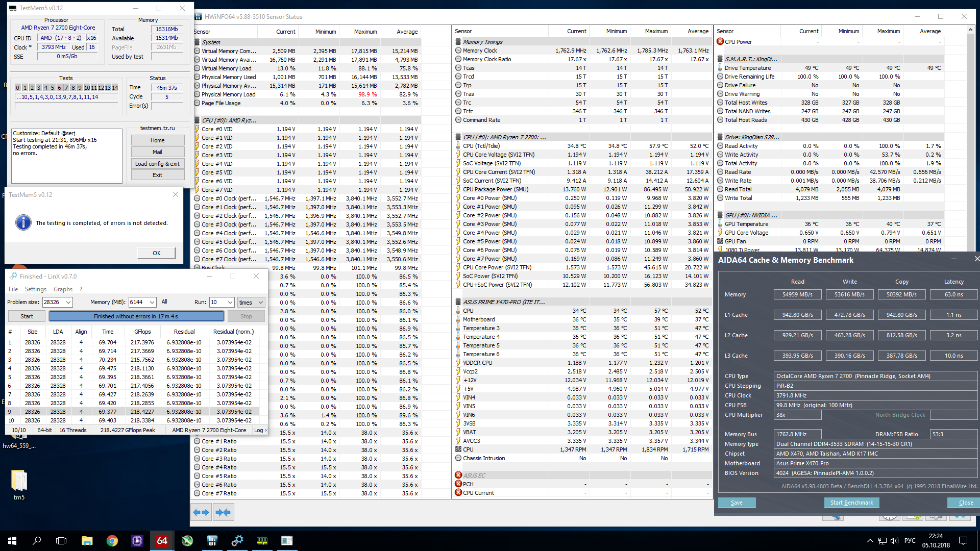The width and height of the screenshot is (980, 551).
Task: Open the HWiNFO taskbar icon
Action: [x=212, y=541]
